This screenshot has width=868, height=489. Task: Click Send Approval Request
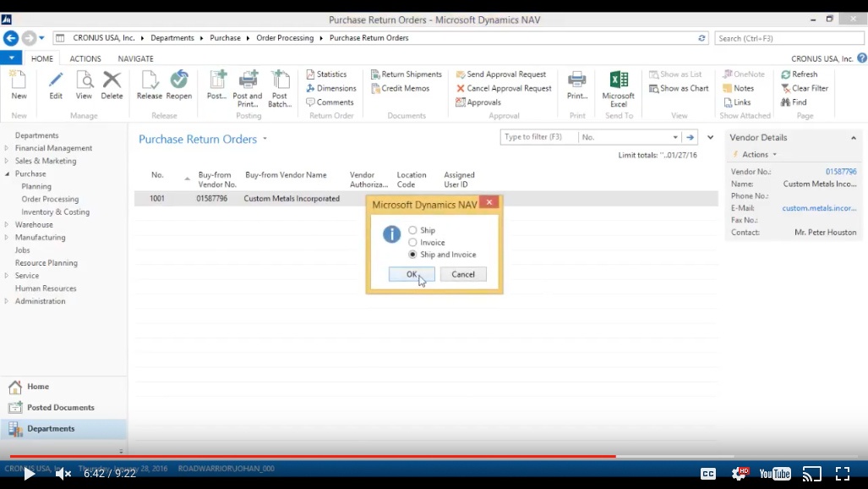(501, 74)
